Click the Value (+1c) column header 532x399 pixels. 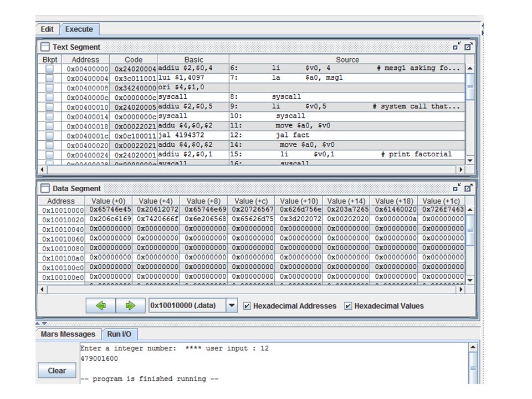pos(441,201)
